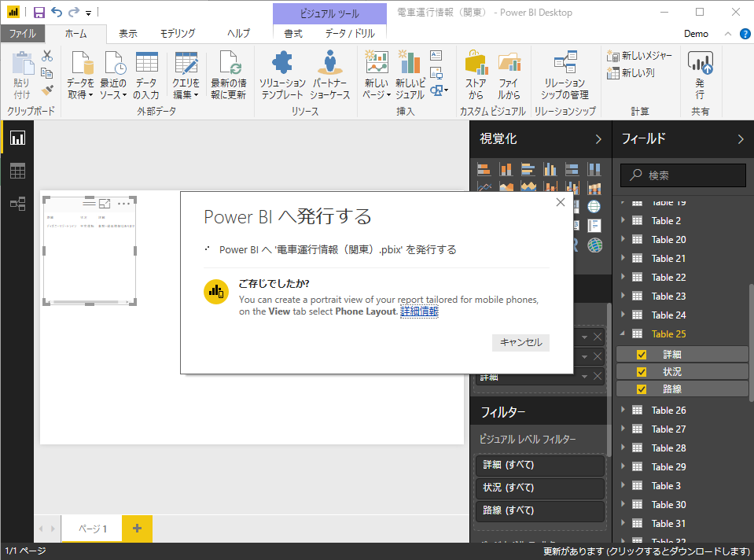Collapse the 視覚化 pane with its chevron

598,139
